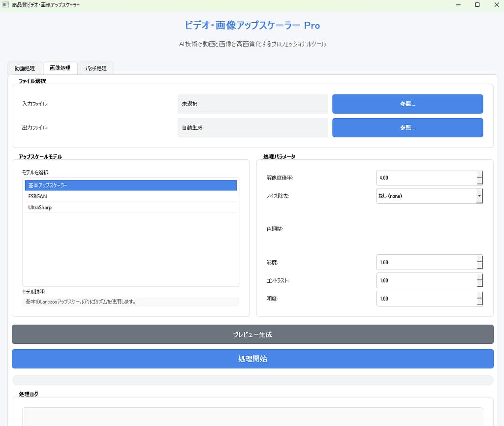Click inside the 処理ログ text area
The height and width of the screenshot is (426, 504).
252,416
